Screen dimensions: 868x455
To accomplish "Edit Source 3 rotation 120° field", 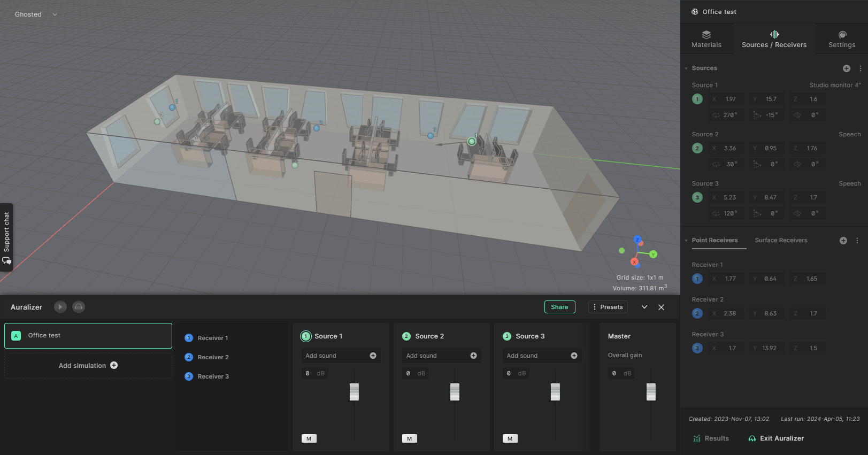I will point(725,213).
